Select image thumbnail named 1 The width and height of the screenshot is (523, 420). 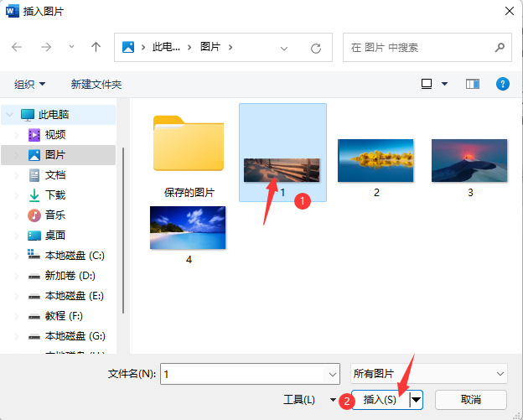282,170
